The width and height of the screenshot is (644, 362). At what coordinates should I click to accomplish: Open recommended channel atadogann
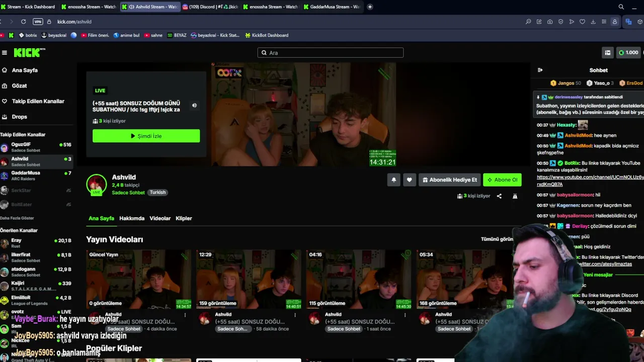[36, 272]
